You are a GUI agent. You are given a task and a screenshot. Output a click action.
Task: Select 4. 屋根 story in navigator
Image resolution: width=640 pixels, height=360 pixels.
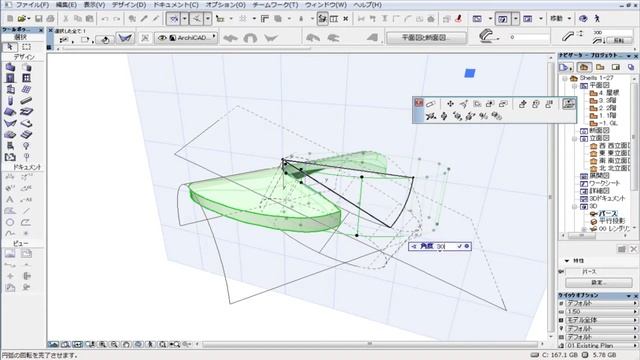pyautogui.click(x=609, y=93)
